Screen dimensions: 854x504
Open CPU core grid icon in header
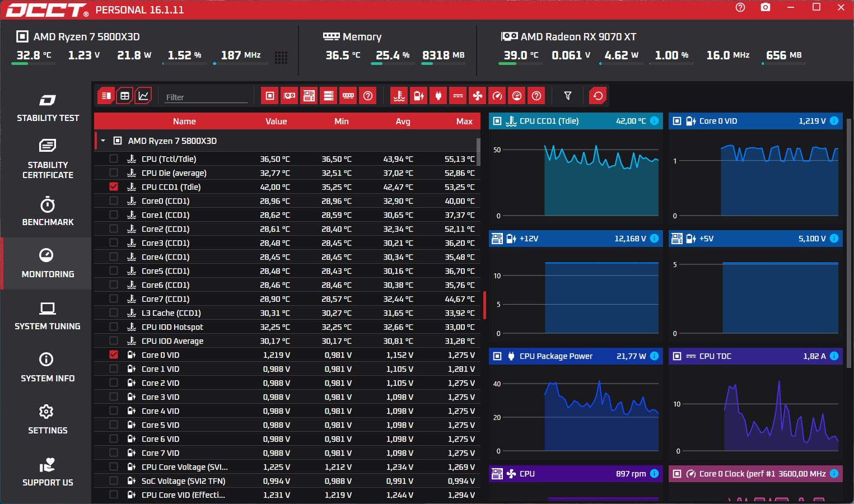[x=281, y=57]
